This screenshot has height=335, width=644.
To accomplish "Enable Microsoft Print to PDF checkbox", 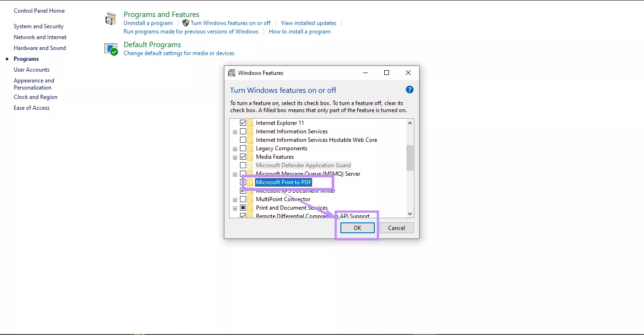I will [x=244, y=182].
